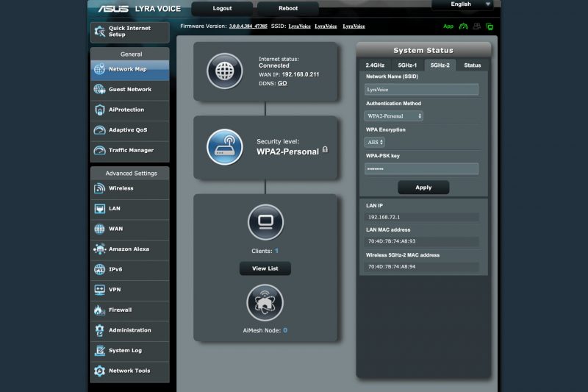The width and height of the screenshot is (588, 392).
Task: Select the Clients computer icon
Action: (x=265, y=222)
